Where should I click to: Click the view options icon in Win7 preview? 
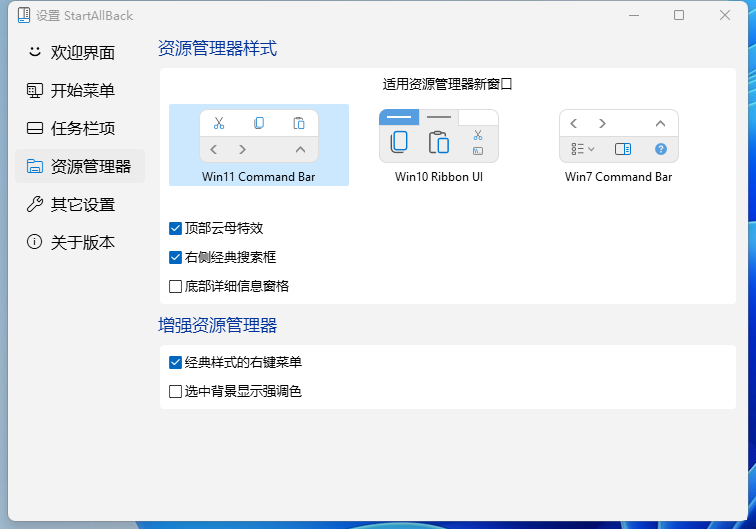coord(582,149)
